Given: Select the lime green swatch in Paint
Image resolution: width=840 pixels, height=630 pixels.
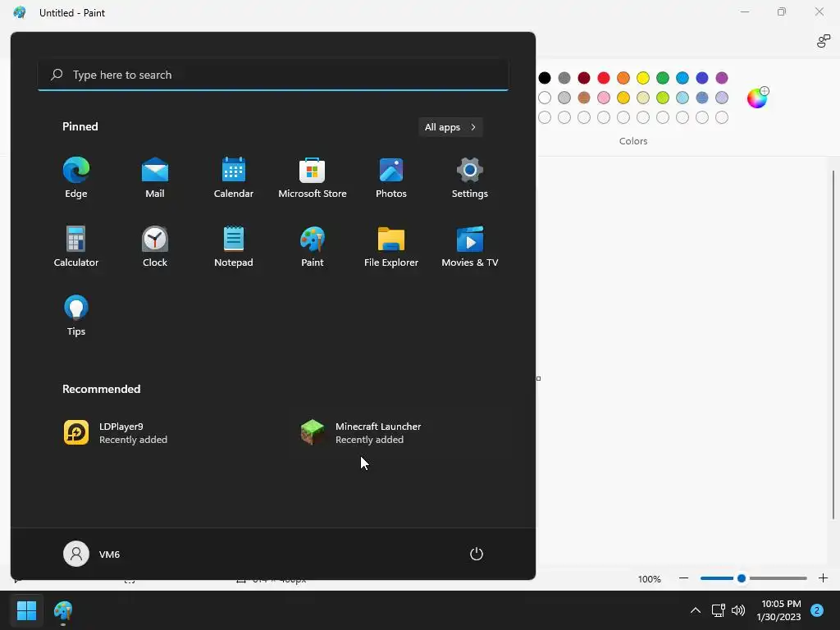Looking at the screenshot, I should click(663, 98).
